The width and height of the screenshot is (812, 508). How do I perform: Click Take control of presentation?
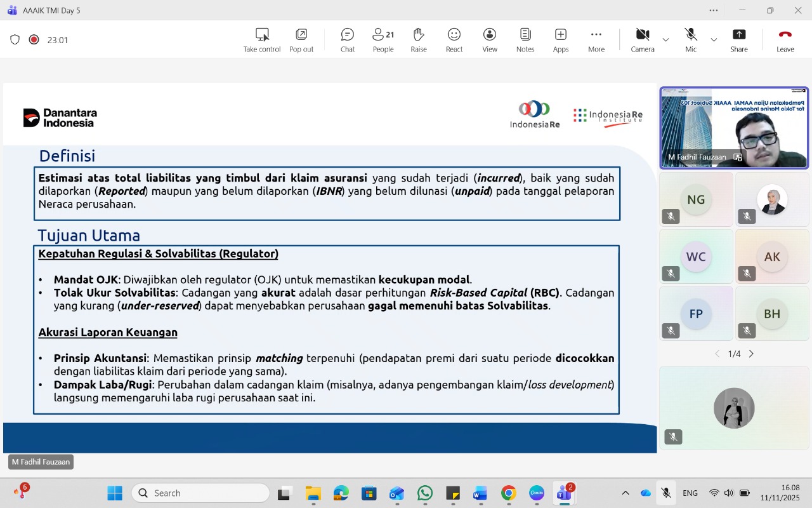(x=261, y=40)
